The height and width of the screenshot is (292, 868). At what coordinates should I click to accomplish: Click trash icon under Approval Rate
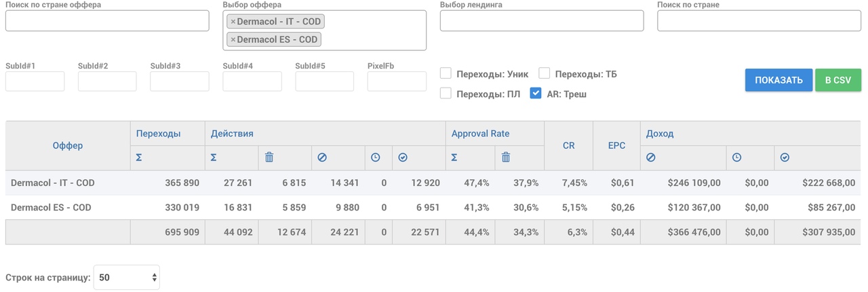[x=506, y=158]
